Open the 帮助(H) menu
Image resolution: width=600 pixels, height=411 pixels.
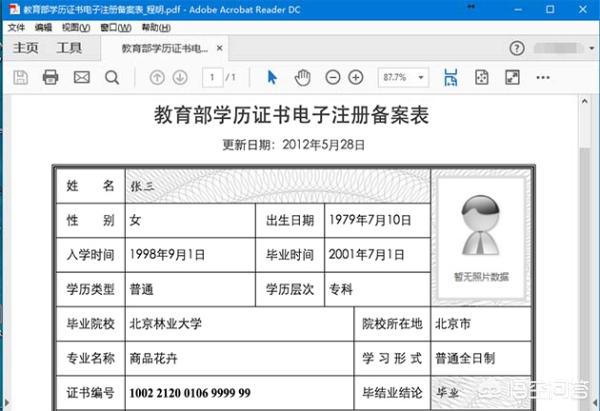tap(156, 28)
